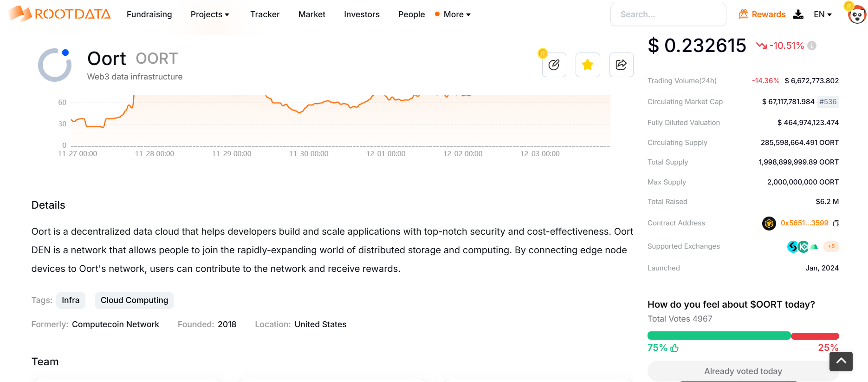Toggle the favorite star for Oort
This screenshot has width=868, height=382.
click(x=588, y=65)
